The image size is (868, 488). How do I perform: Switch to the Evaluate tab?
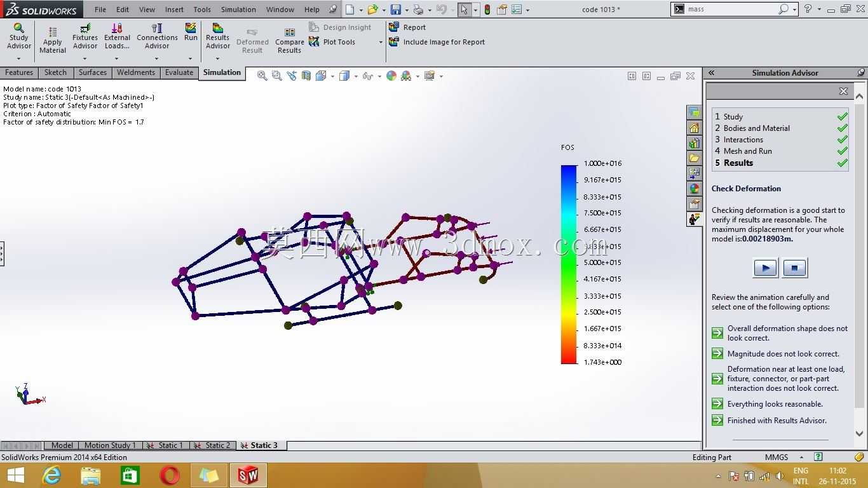(179, 72)
